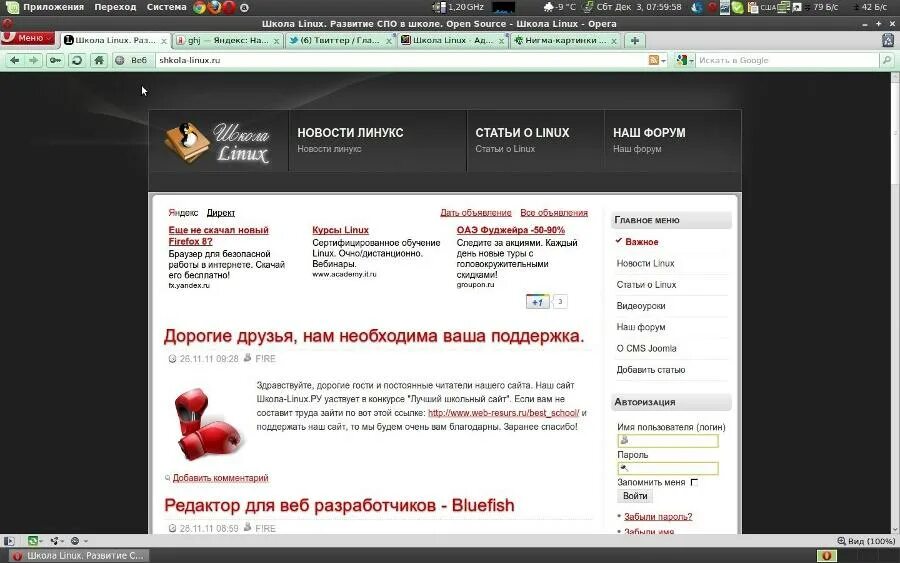Click the Войти login button

pyautogui.click(x=635, y=496)
